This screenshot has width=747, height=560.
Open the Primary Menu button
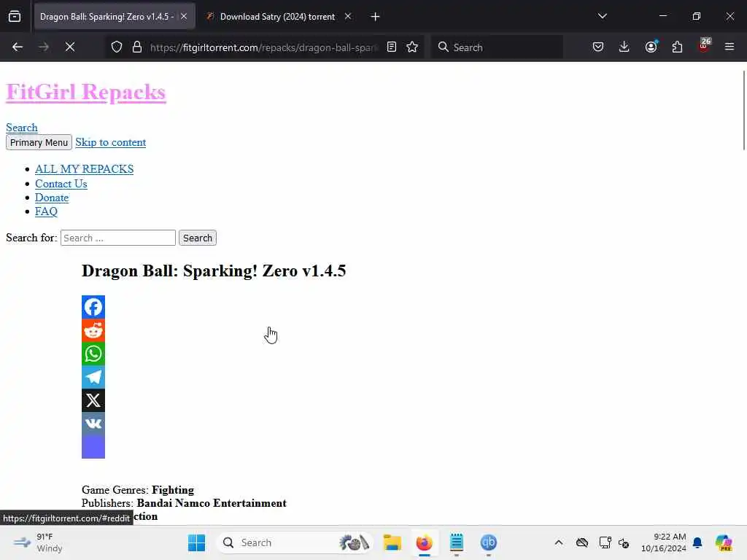tap(39, 142)
